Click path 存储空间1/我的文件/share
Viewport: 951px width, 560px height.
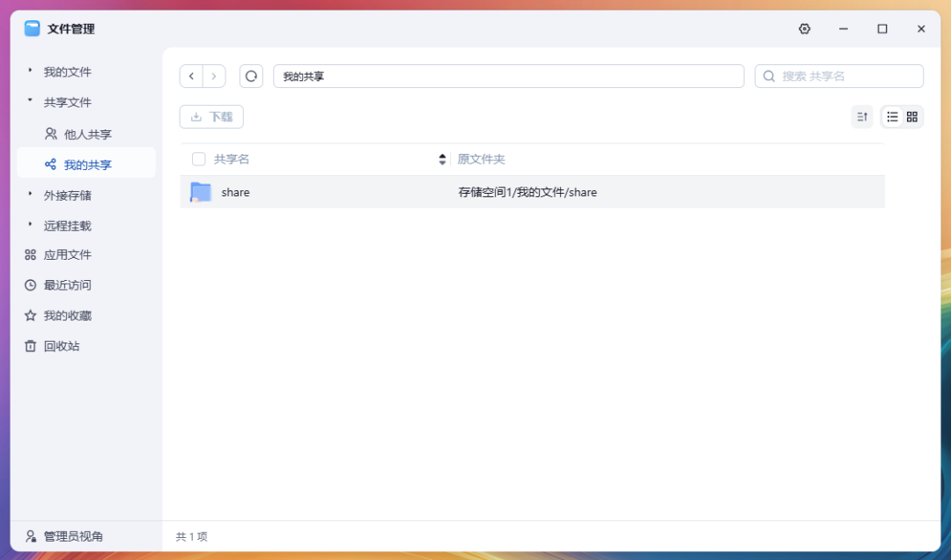pyautogui.click(x=527, y=192)
